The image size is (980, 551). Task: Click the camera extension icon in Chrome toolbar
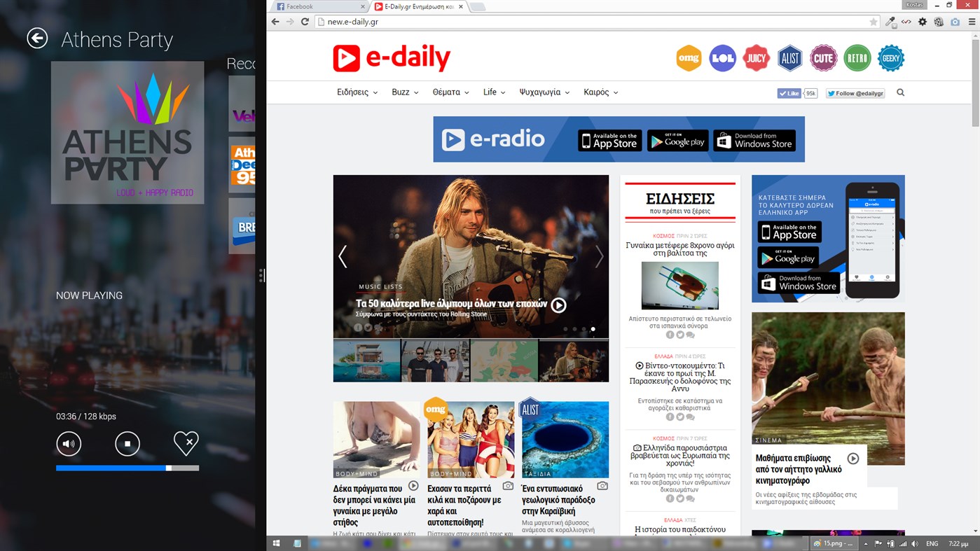point(954,22)
